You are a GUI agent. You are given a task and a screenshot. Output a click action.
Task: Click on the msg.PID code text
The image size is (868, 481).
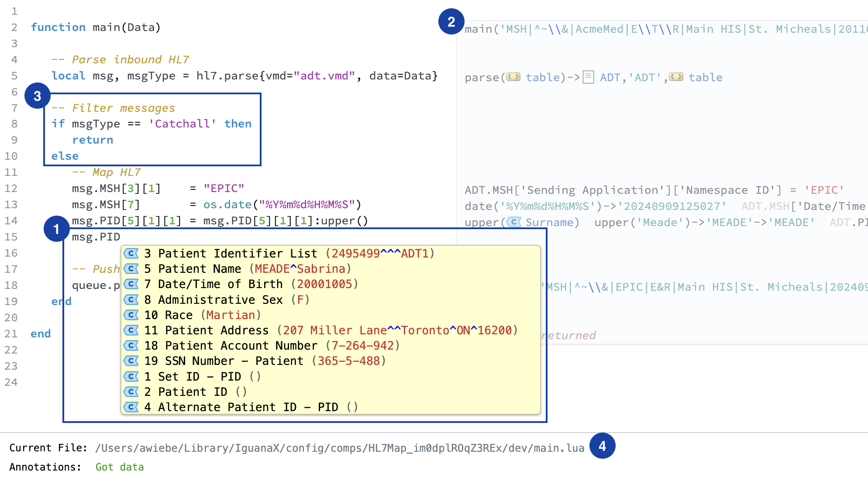coord(96,237)
